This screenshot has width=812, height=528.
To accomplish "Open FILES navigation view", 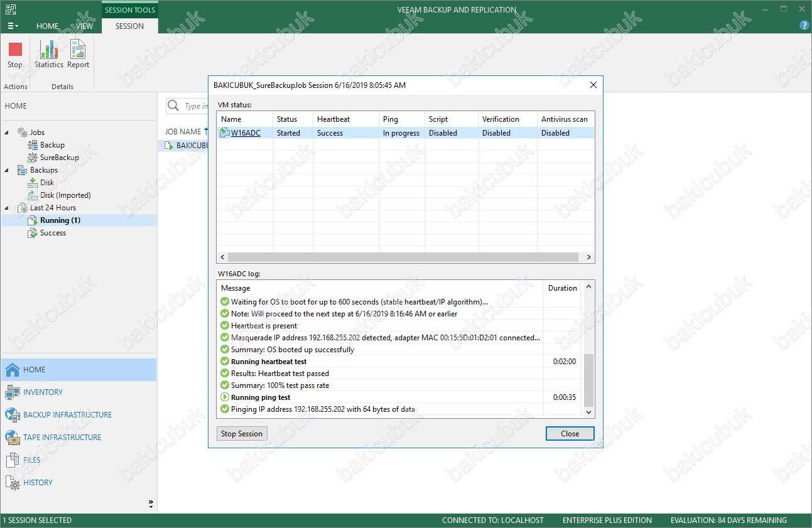I will click(x=32, y=460).
